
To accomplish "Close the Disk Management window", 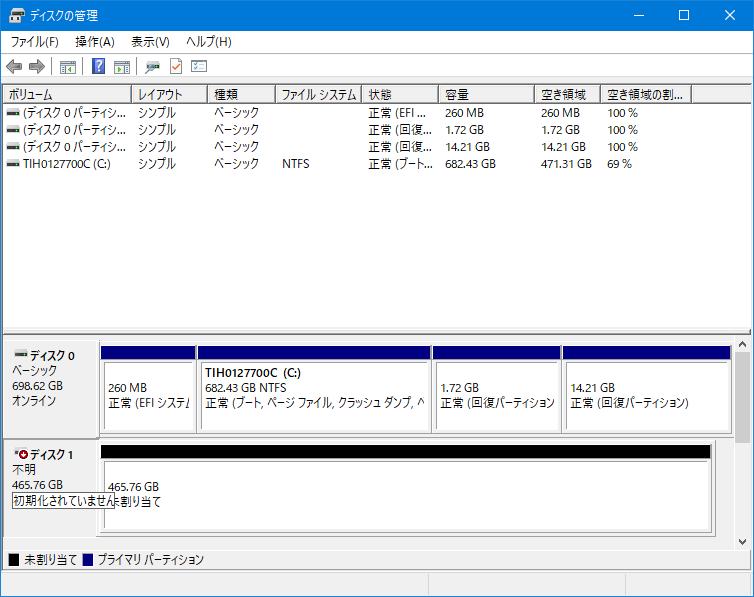I will point(729,15).
